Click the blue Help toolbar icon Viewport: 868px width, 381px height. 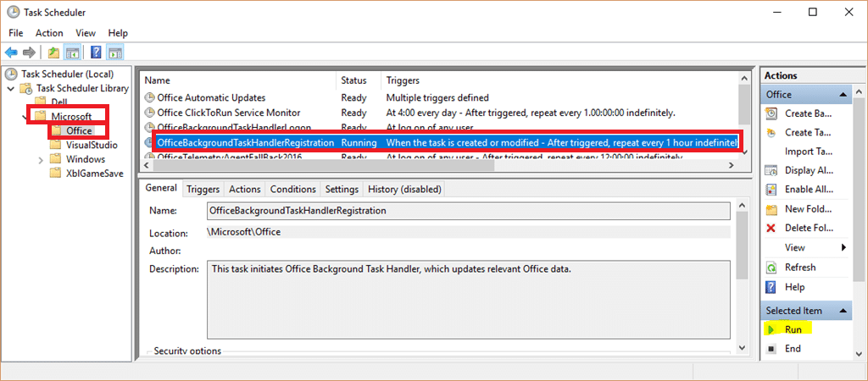pyautogui.click(x=96, y=52)
